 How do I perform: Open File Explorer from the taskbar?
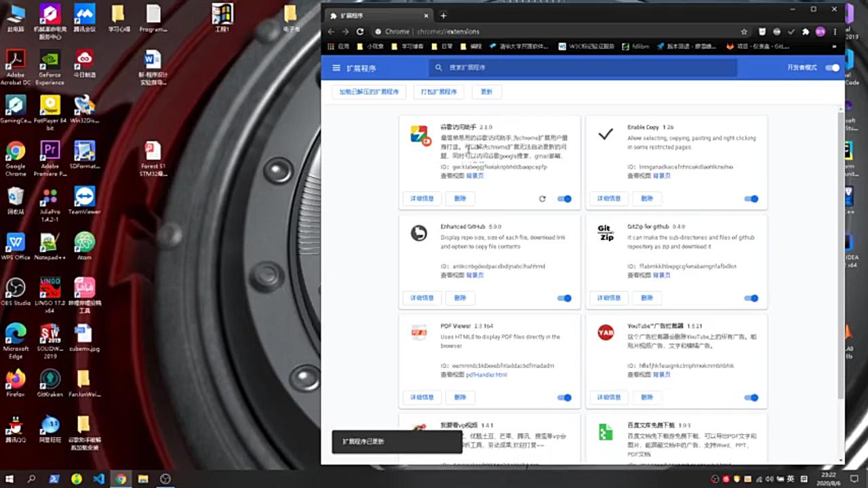pos(143,479)
